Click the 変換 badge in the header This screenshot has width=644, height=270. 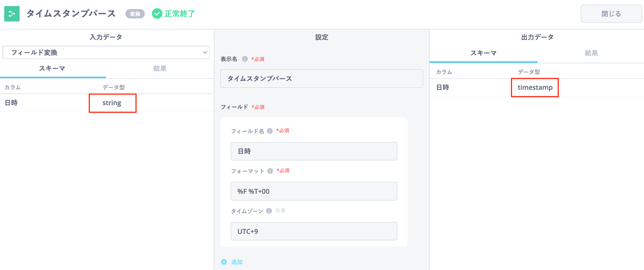[x=135, y=14]
